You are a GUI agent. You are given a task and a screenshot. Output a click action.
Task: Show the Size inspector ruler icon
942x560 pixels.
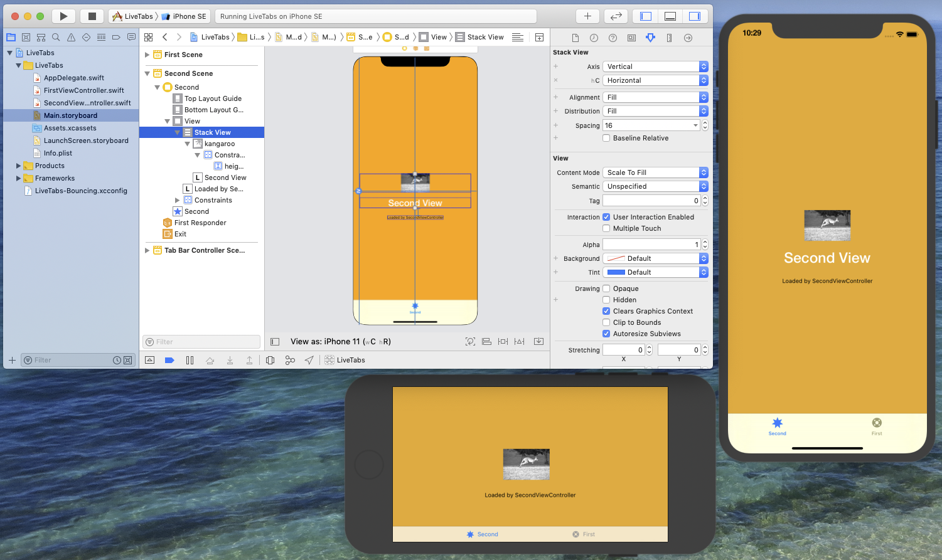pos(669,38)
